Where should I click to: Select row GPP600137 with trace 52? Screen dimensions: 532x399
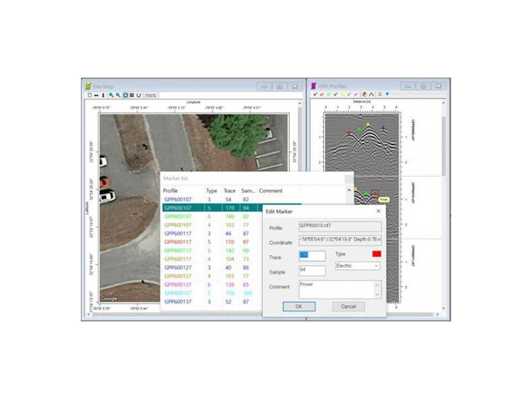pos(212,301)
